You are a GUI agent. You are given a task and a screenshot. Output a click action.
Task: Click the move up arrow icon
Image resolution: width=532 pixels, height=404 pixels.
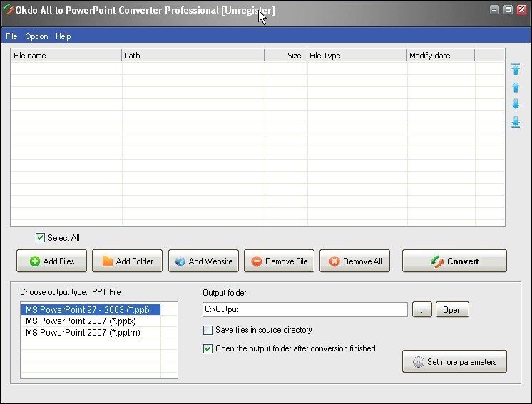[516, 87]
